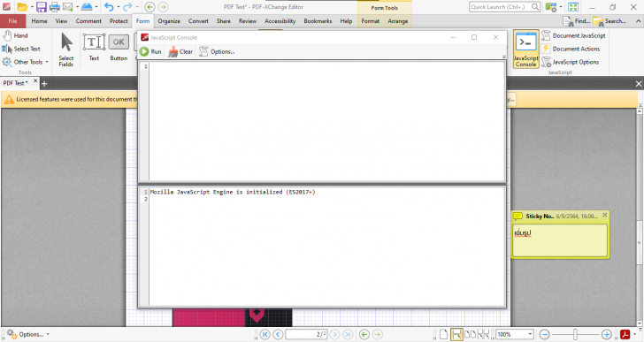Image resolution: width=644 pixels, height=342 pixels.
Task: Click the Scan icon in quick toolbar
Action: tap(87, 7)
